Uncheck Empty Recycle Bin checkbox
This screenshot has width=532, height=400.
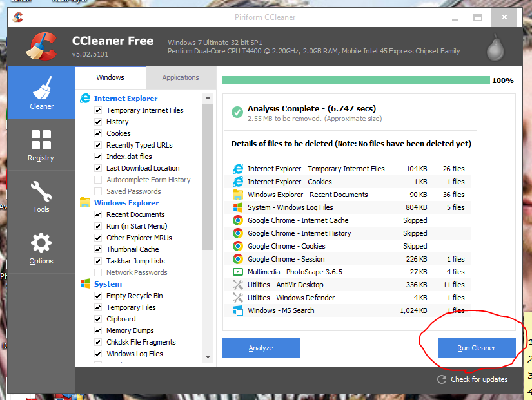click(98, 296)
